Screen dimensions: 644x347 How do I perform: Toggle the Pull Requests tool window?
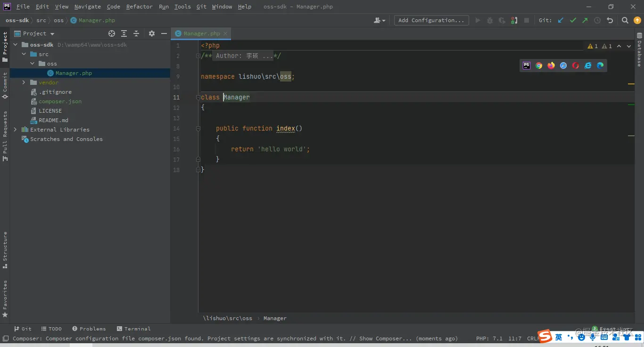[x=5, y=136]
